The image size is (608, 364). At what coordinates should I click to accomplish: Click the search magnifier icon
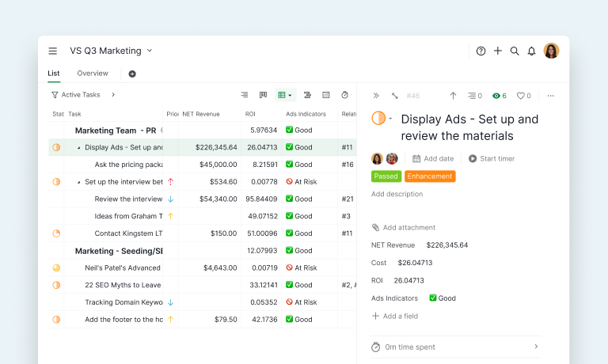[515, 51]
